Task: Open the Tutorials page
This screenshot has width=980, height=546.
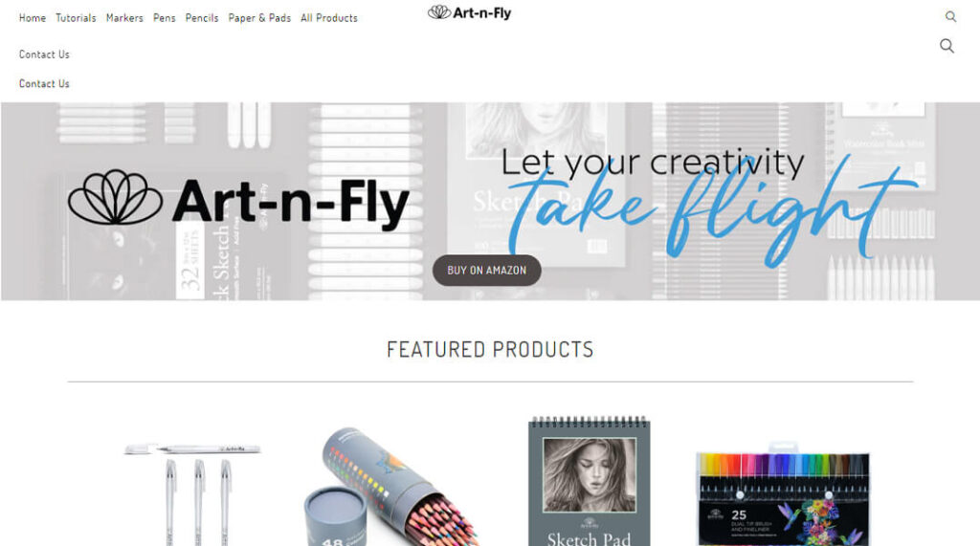Action: 76,18
